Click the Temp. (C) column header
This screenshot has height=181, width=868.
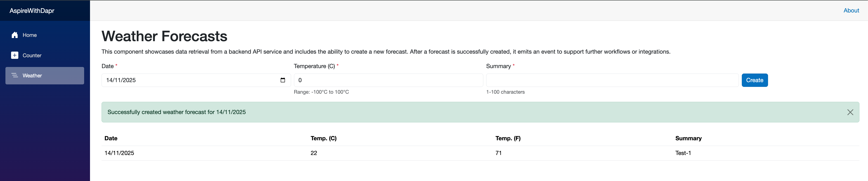323,138
